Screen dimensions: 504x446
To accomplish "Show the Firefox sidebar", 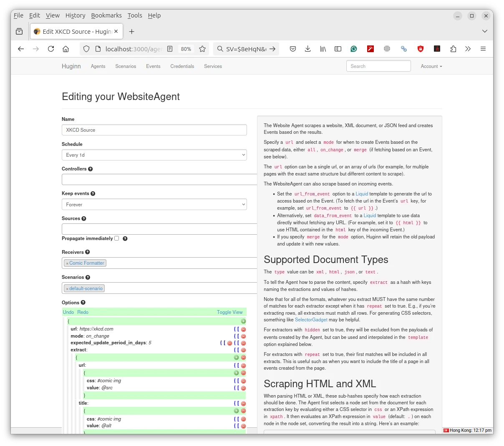I will point(338,49).
